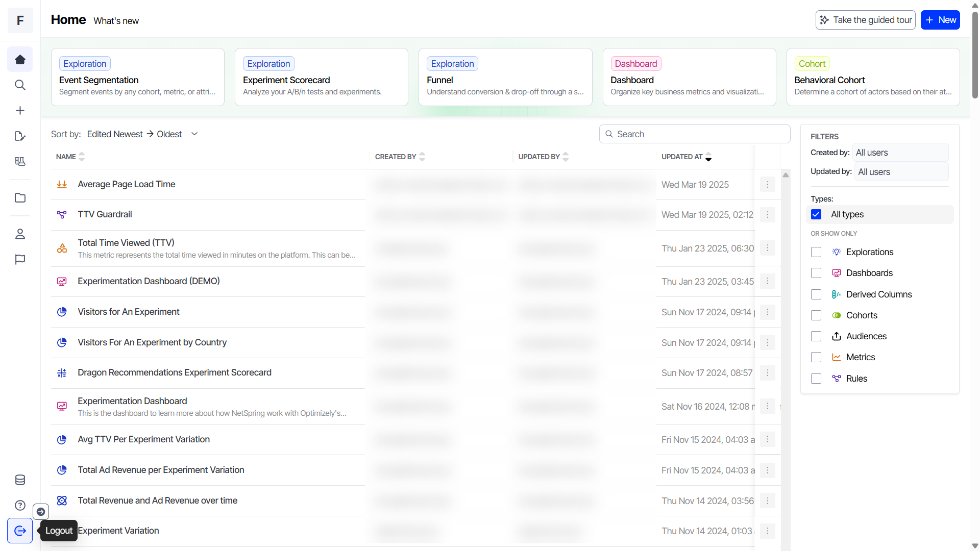
Task: Open the experiments flask sidebar icon
Action: coord(20,162)
